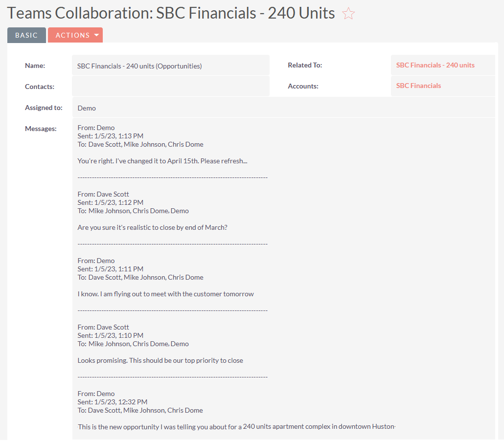Open the ACTIONS dropdown menu
The image size is (504, 441).
click(75, 35)
